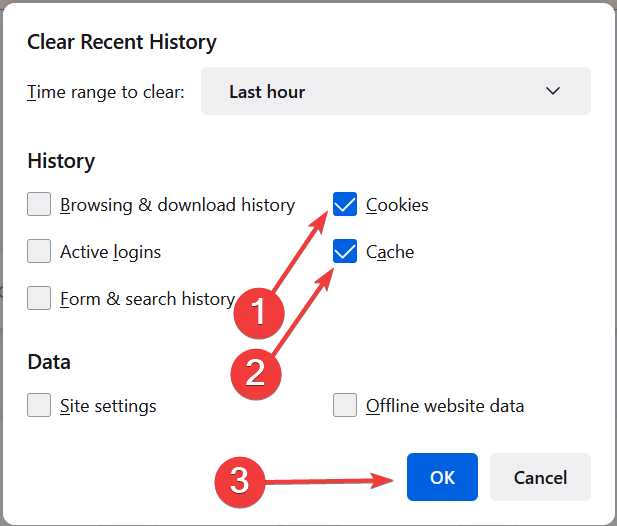The image size is (617, 526).
Task: Click the red circle annotation numbered 1
Action: [x=259, y=312]
